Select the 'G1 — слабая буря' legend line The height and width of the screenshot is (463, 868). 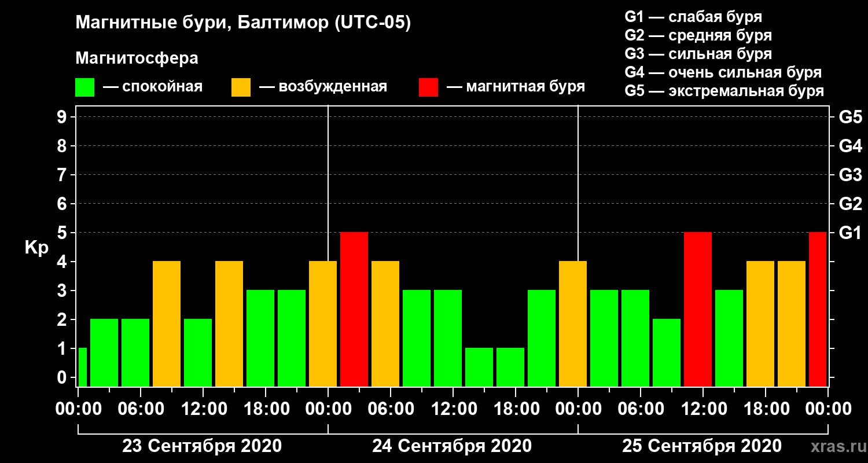coord(693,17)
